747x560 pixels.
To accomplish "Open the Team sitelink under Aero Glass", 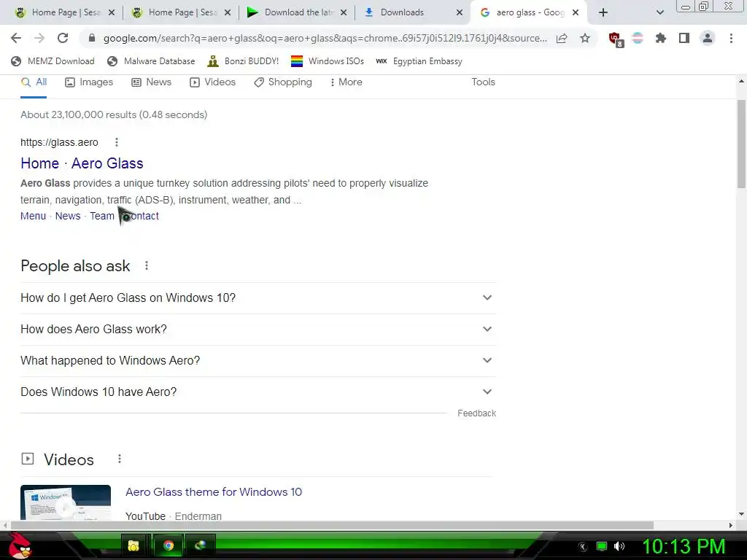I will [102, 216].
